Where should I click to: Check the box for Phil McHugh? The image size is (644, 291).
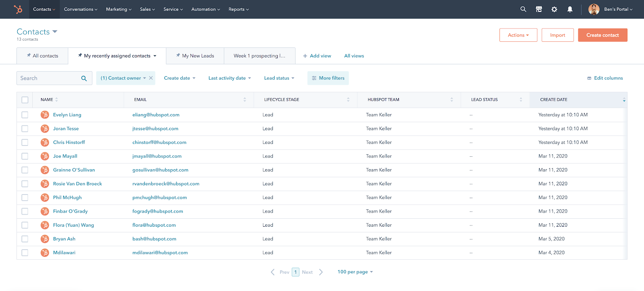25,197
